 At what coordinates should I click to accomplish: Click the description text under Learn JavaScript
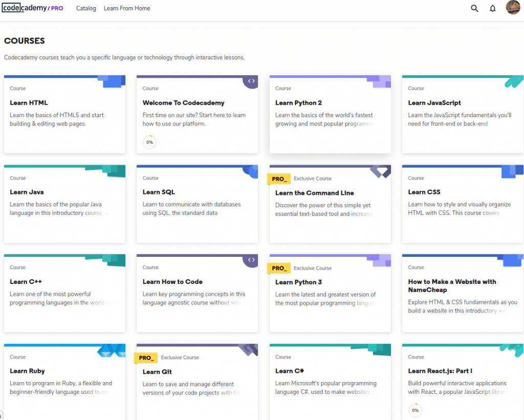(x=460, y=119)
